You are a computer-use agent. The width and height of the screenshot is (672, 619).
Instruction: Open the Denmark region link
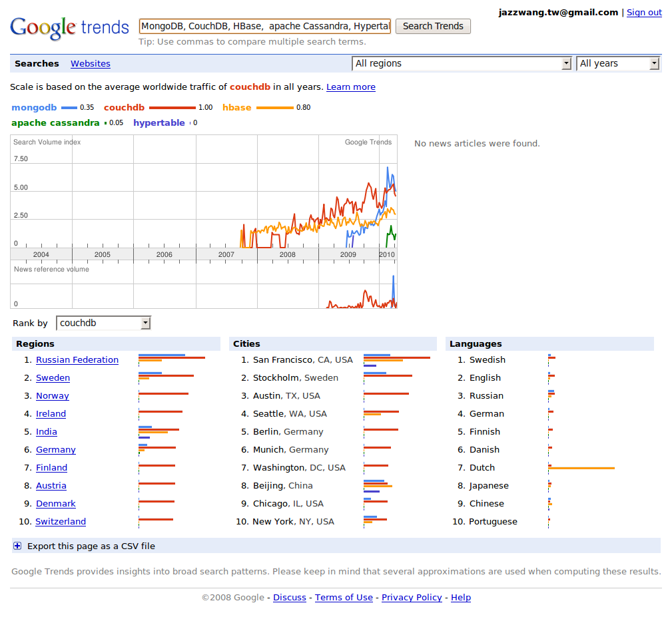pyautogui.click(x=56, y=504)
